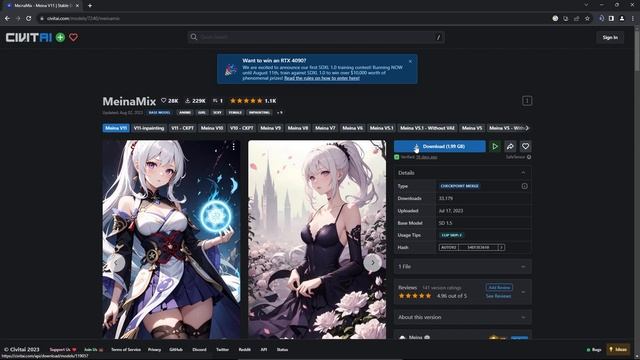Click the share arrow button
Viewport: 640px width, 360px height.
point(510,147)
